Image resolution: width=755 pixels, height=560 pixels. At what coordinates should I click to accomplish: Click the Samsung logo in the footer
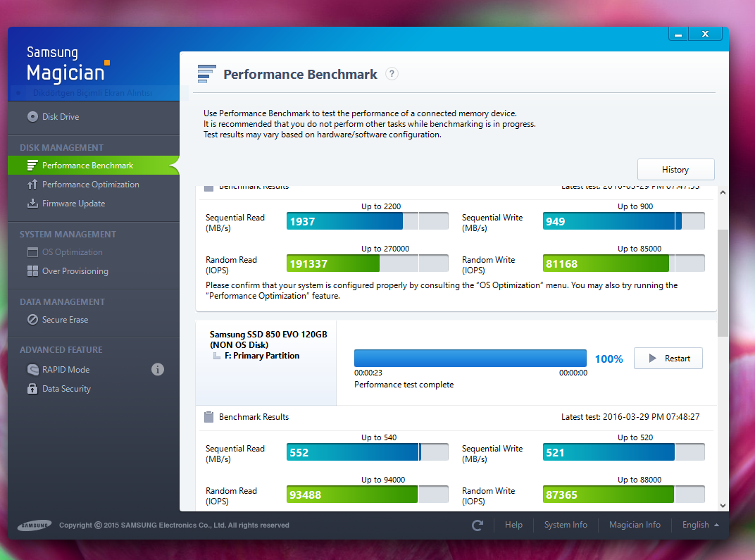click(35, 525)
